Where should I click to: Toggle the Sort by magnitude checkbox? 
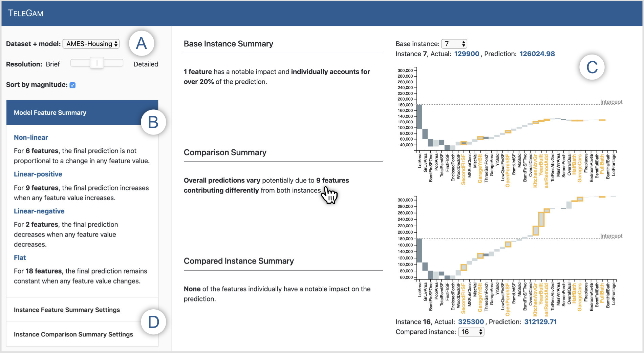point(72,85)
